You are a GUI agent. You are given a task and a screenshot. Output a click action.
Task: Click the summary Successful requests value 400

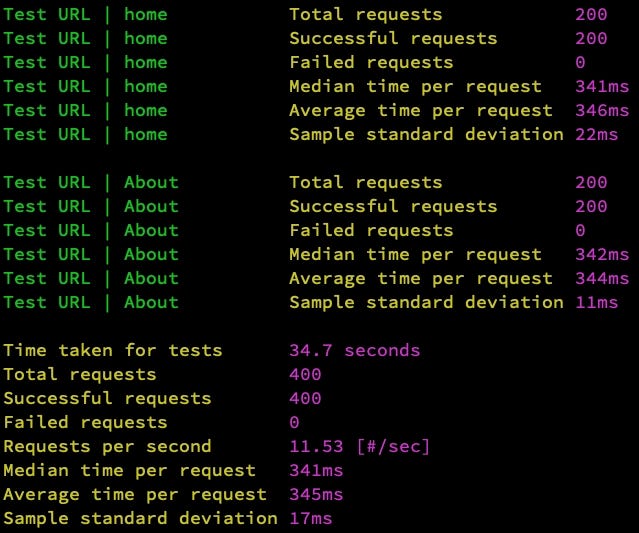305,399
